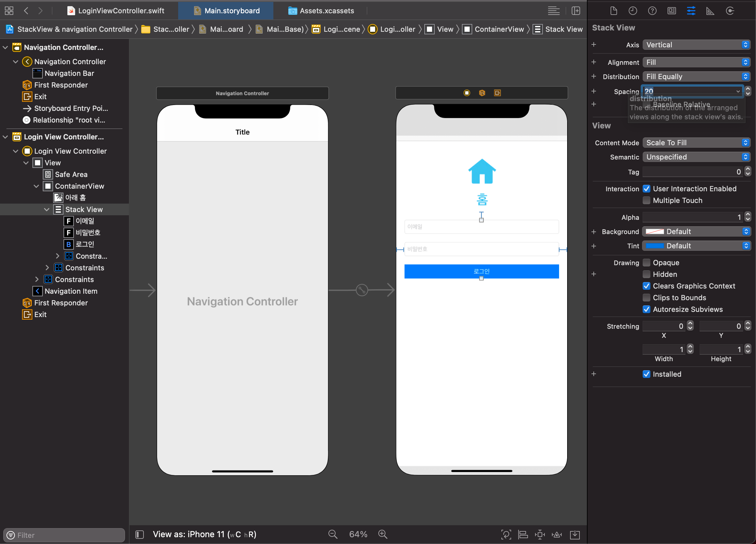Click the Embed In button

coord(575,535)
